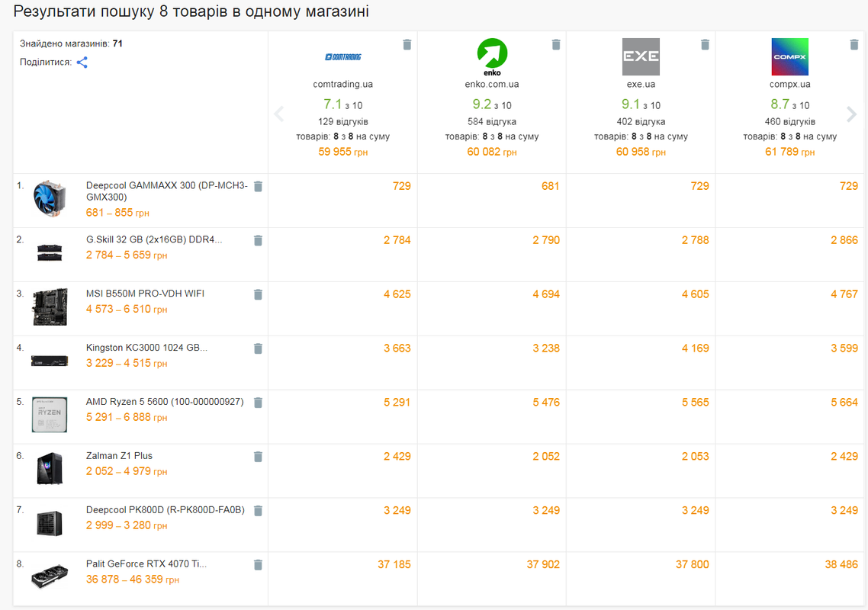This screenshot has width=868, height=610.
Task: Delete Zalman Z1 Plus from list
Action: click(x=258, y=457)
